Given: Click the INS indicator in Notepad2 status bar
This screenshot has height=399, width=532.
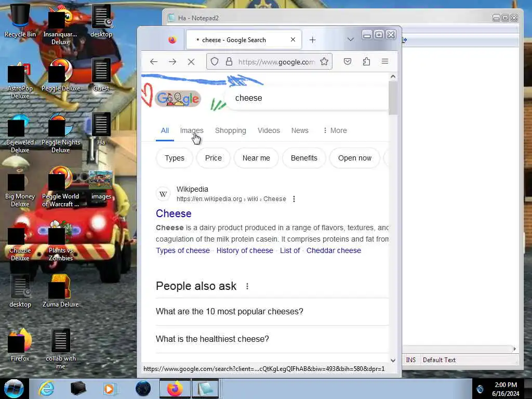Looking at the screenshot, I should pos(410,360).
